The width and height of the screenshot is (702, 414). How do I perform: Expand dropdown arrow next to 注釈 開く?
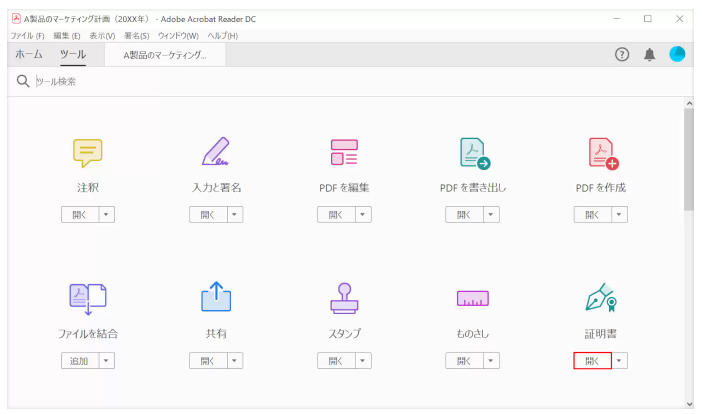click(x=107, y=215)
